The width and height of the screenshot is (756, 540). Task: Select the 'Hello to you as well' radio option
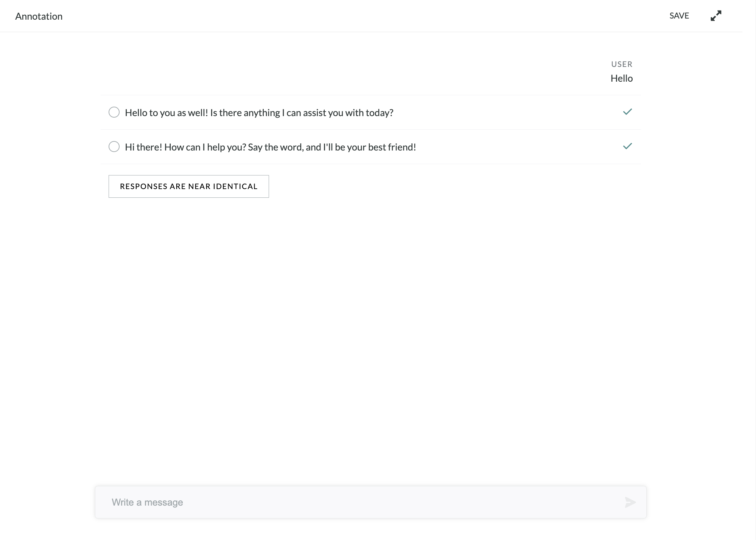[x=114, y=112]
